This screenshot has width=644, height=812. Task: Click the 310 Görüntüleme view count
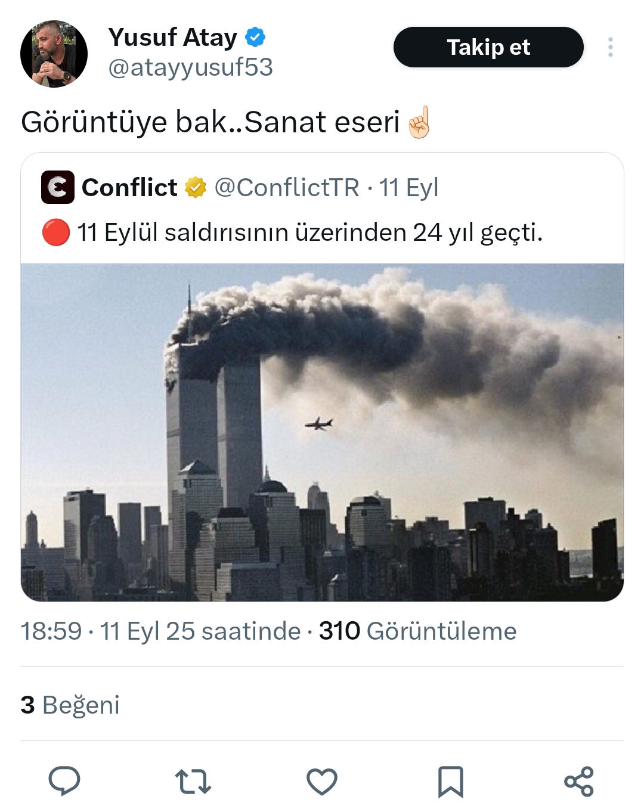coord(417,631)
